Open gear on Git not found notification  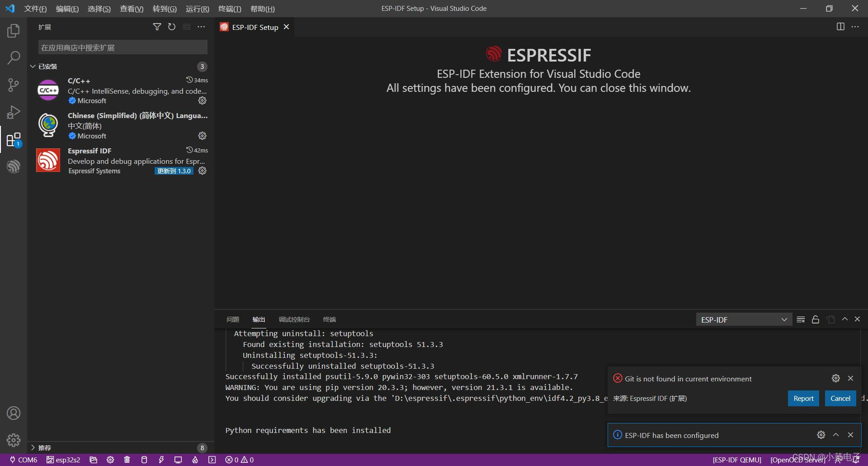836,378
